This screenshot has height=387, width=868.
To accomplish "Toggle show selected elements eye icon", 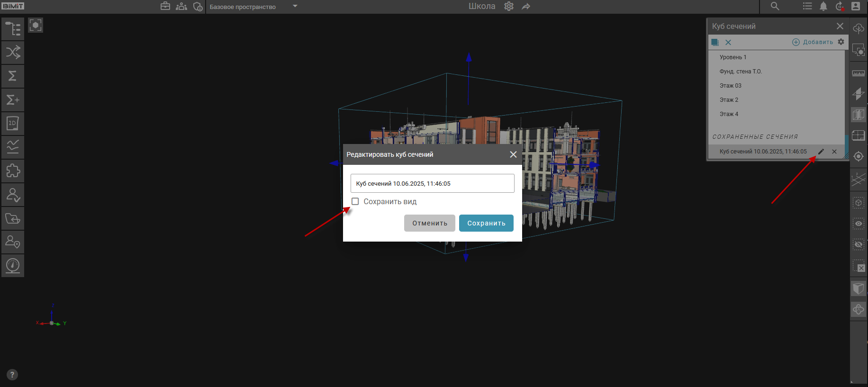I will coord(859,224).
